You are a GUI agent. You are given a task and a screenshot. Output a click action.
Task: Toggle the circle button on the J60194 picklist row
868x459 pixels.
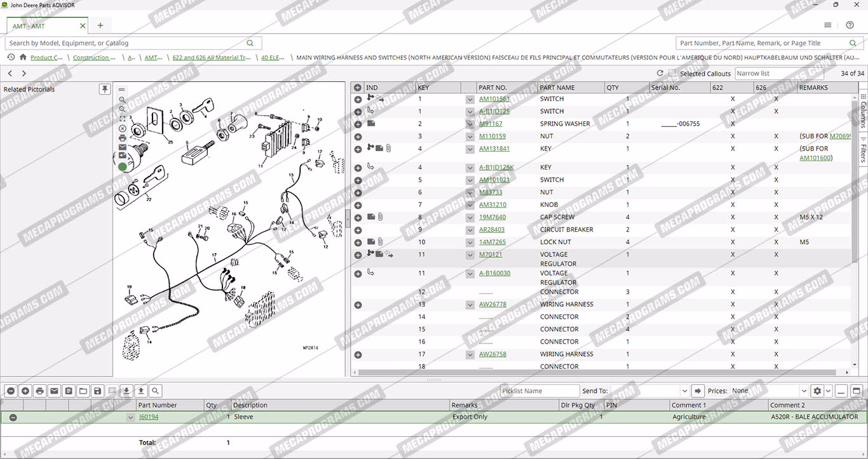(x=13, y=417)
